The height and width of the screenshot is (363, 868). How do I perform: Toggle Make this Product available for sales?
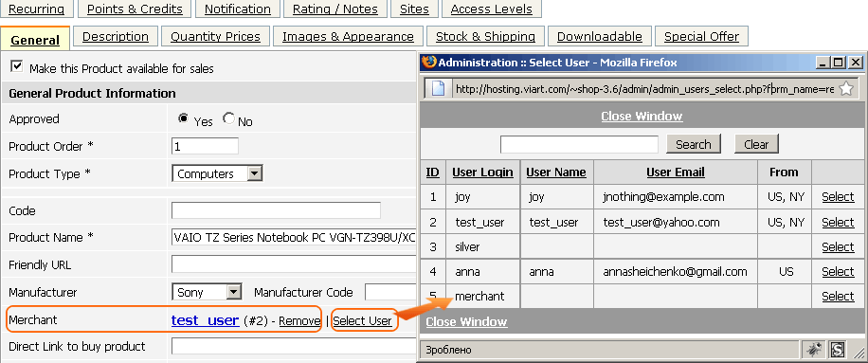(x=17, y=66)
